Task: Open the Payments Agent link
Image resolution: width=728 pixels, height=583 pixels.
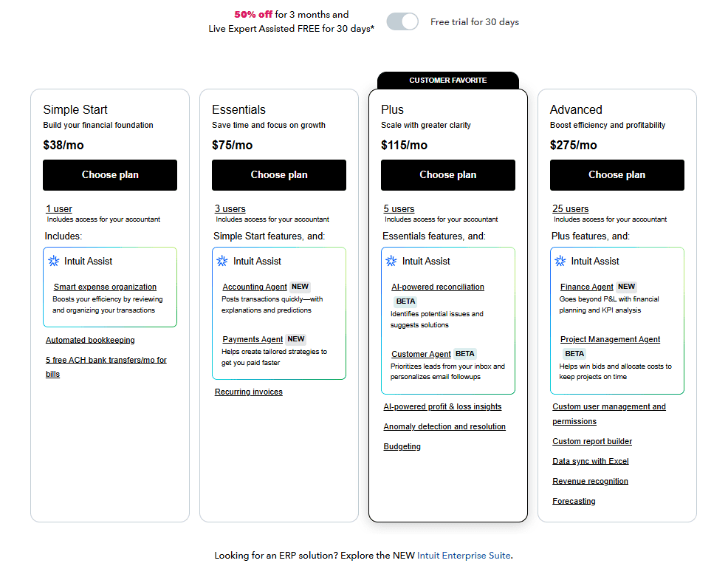Action: click(253, 338)
